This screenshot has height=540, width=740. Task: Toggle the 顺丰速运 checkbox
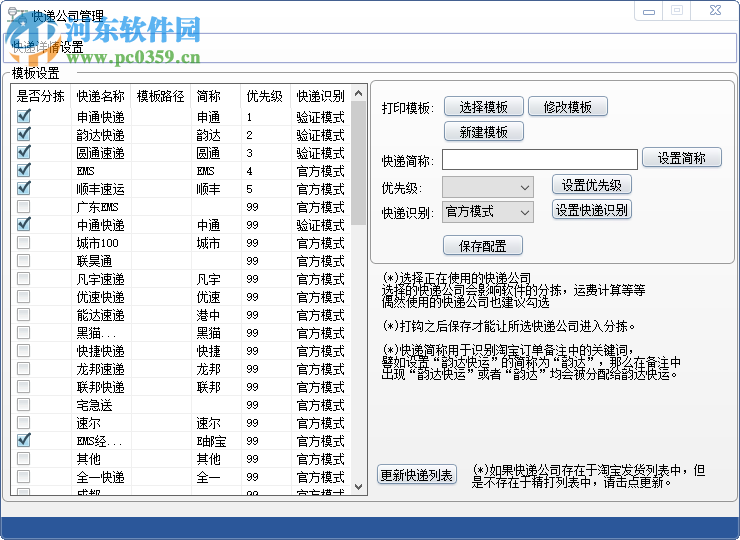[x=24, y=188]
